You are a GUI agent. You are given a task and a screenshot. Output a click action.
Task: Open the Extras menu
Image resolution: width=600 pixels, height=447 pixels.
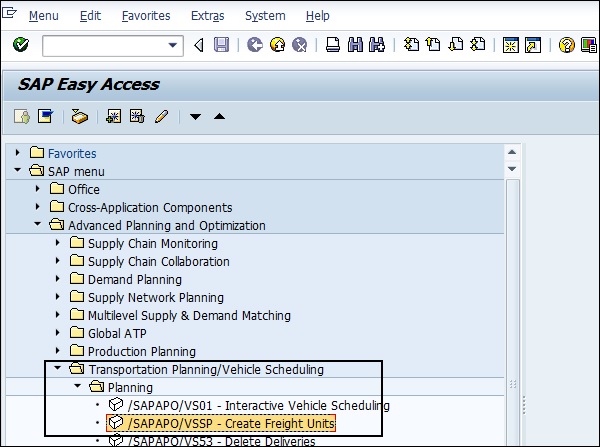pyautogui.click(x=208, y=16)
